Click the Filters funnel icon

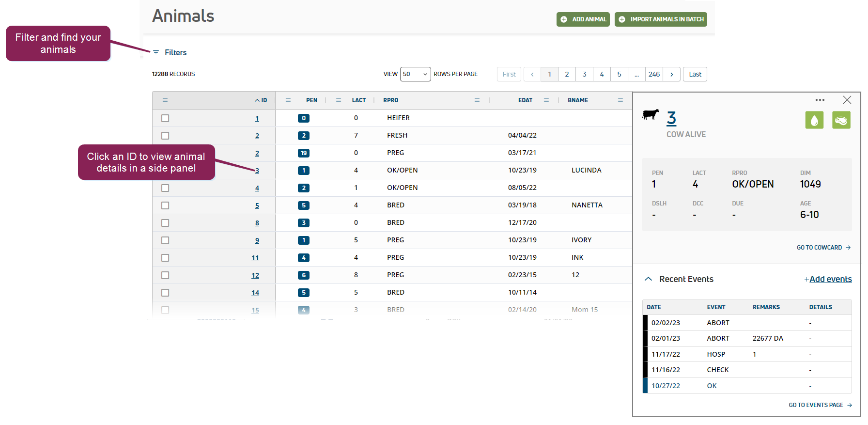point(156,52)
